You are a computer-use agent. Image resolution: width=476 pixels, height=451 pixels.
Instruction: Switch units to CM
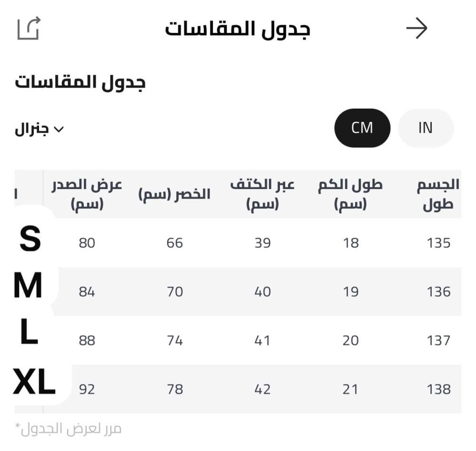[362, 128]
